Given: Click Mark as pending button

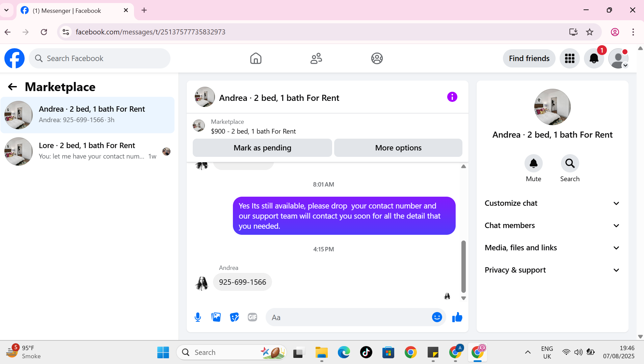Looking at the screenshot, I should click(262, 148).
